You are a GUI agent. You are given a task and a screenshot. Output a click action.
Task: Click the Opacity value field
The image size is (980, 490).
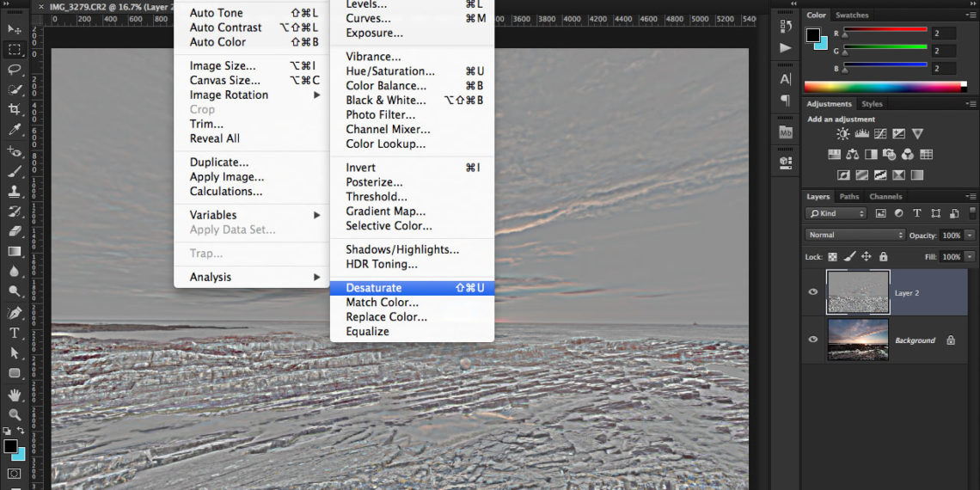pos(952,236)
